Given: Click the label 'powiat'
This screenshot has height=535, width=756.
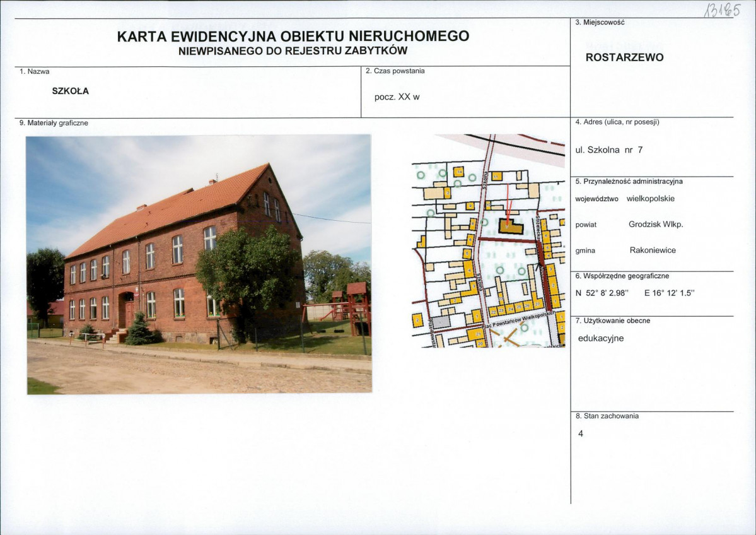Looking at the screenshot, I should coord(586,225).
